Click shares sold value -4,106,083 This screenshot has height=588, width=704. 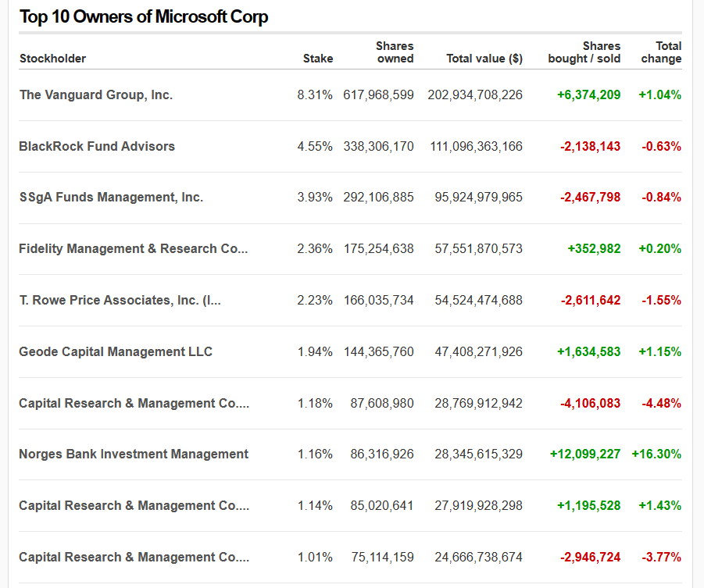tap(591, 403)
